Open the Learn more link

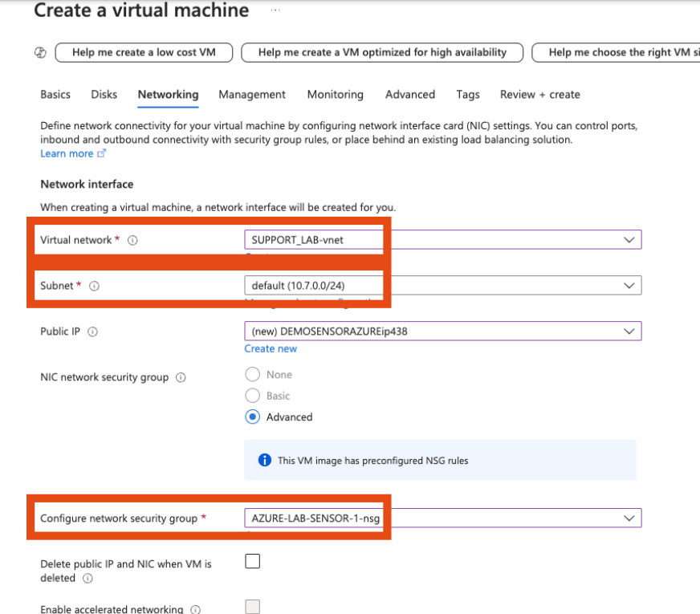click(x=67, y=153)
